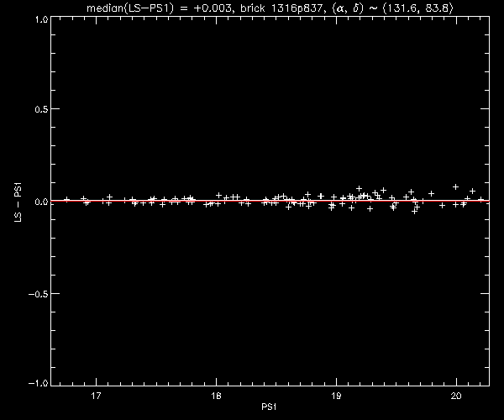
Task: Click the plot title beginning 'median(LS−PS1) = +0.003'
Action: [x=270, y=8]
